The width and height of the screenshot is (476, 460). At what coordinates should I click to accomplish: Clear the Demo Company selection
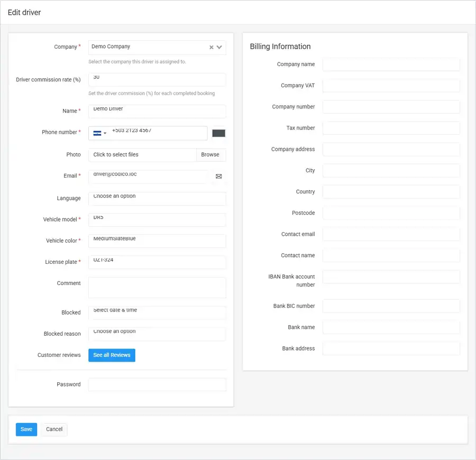[x=211, y=48]
